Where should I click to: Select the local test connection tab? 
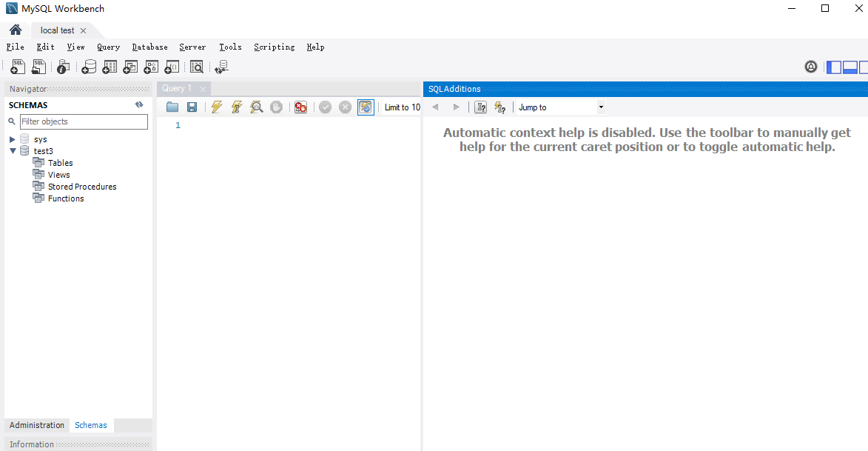(57, 30)
